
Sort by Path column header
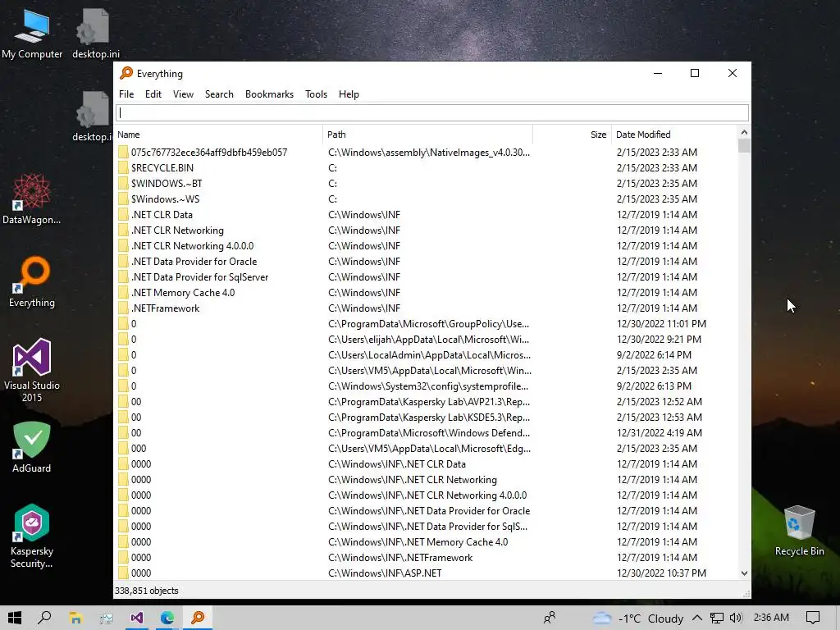pos(428,135)
